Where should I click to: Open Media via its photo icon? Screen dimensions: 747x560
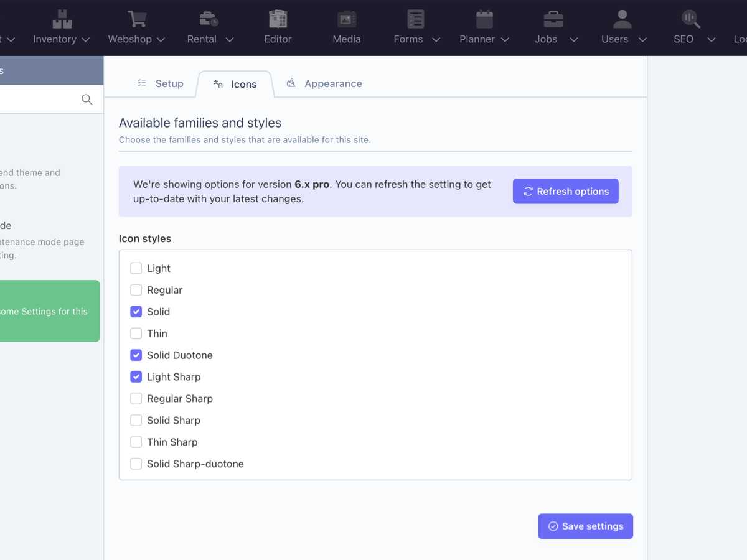tap(347, 19)
